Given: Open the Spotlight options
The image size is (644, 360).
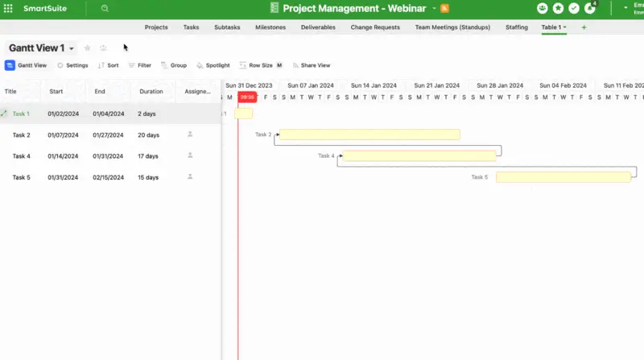Looking at the screenshot, I should coord(213,65).
